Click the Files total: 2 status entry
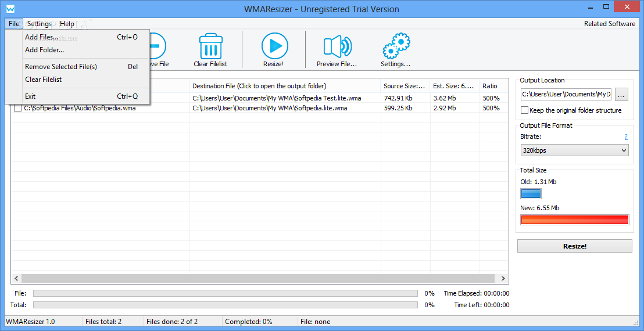Screen dimensions: 644x331 103,322
